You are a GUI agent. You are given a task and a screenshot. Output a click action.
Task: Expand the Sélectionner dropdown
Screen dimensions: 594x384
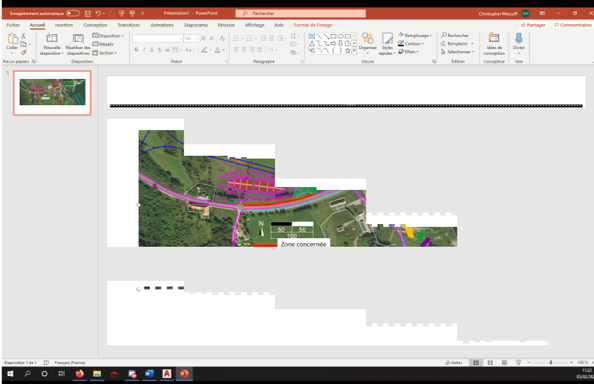tap(458, 52)
